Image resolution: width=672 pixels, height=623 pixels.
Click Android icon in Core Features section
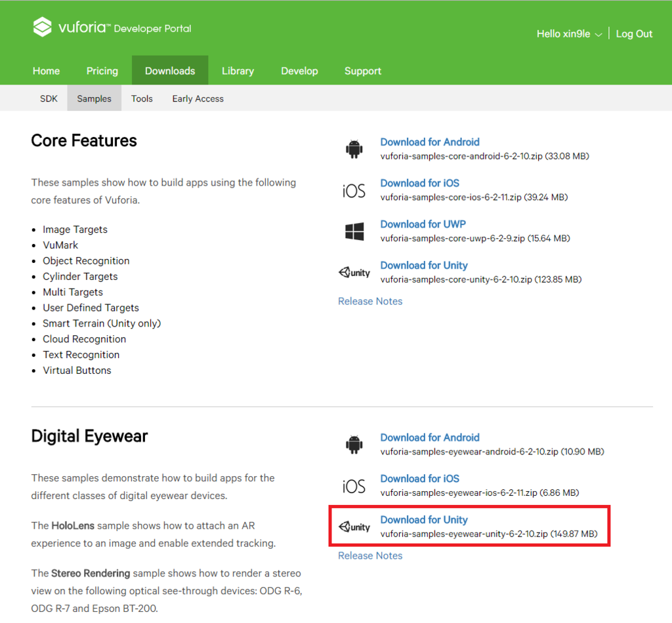[x=354, y=149]
